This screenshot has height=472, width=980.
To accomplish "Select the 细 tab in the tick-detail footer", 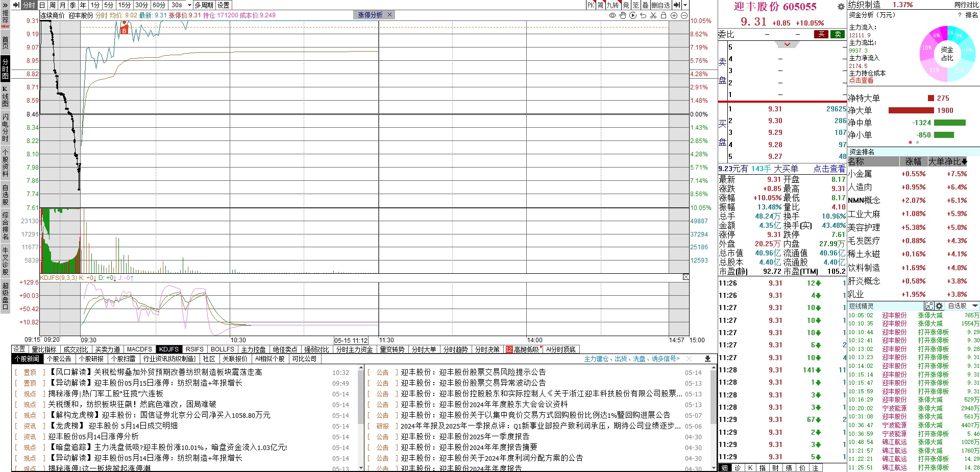I will pyautogui.click(x=724, y=468).
